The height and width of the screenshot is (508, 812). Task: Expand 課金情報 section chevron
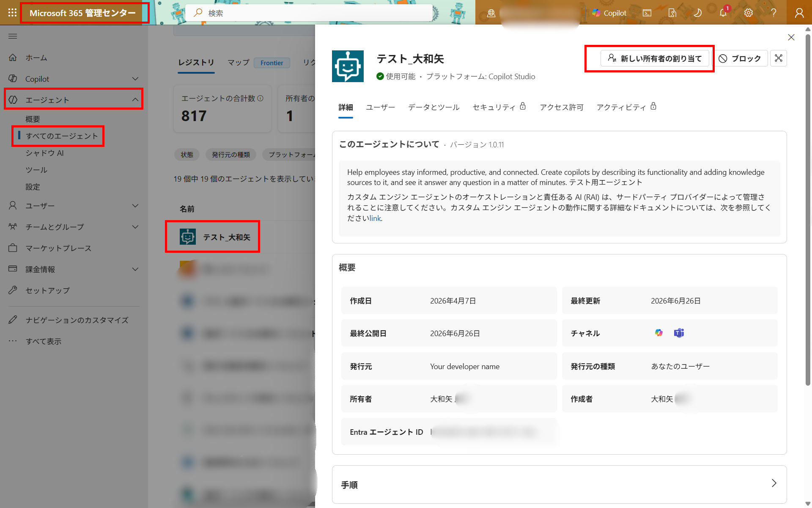point(135,269)
